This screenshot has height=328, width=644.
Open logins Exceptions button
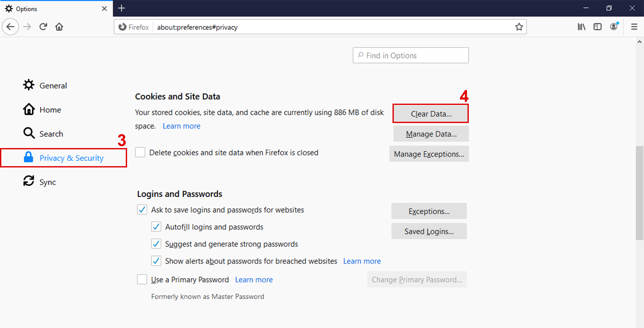click(x=429, y=211)
